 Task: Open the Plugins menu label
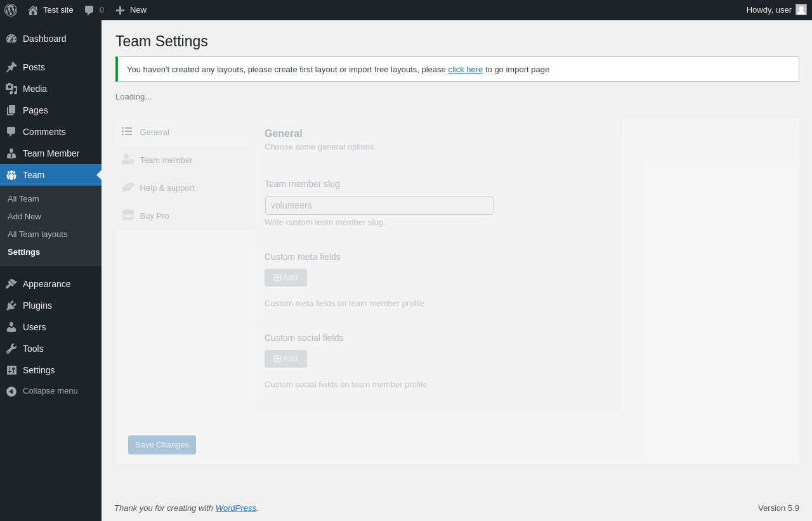(37, 306)
